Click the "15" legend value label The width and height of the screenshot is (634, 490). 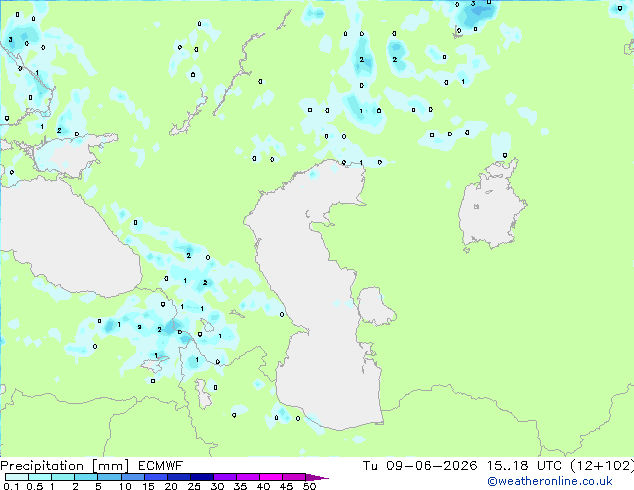(x=148, y=486)
